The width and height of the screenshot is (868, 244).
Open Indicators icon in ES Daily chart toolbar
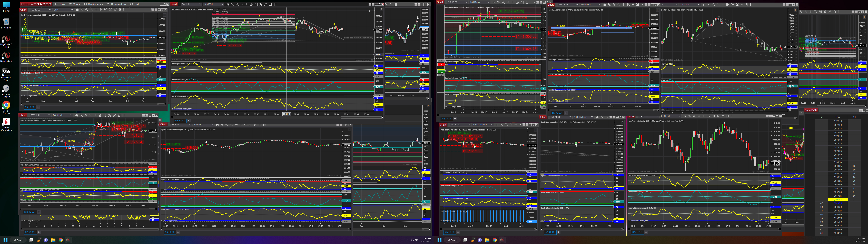point(111,10)
